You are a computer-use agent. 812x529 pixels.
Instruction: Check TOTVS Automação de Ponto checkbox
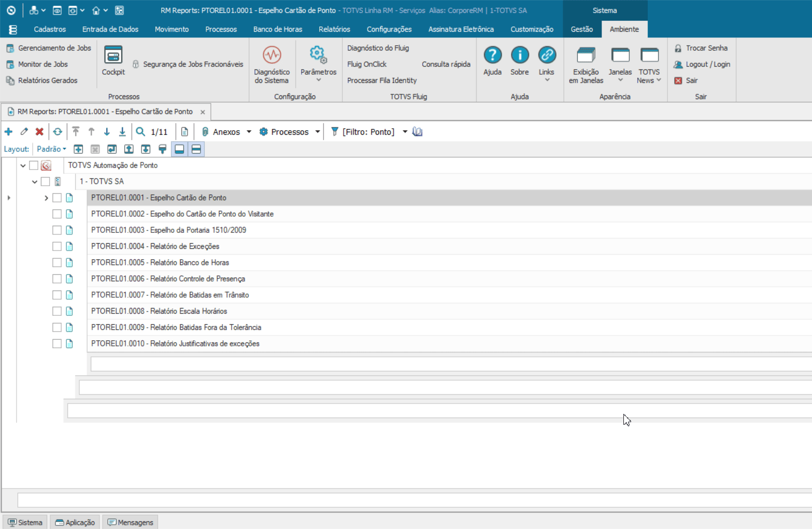coord(34,165)
